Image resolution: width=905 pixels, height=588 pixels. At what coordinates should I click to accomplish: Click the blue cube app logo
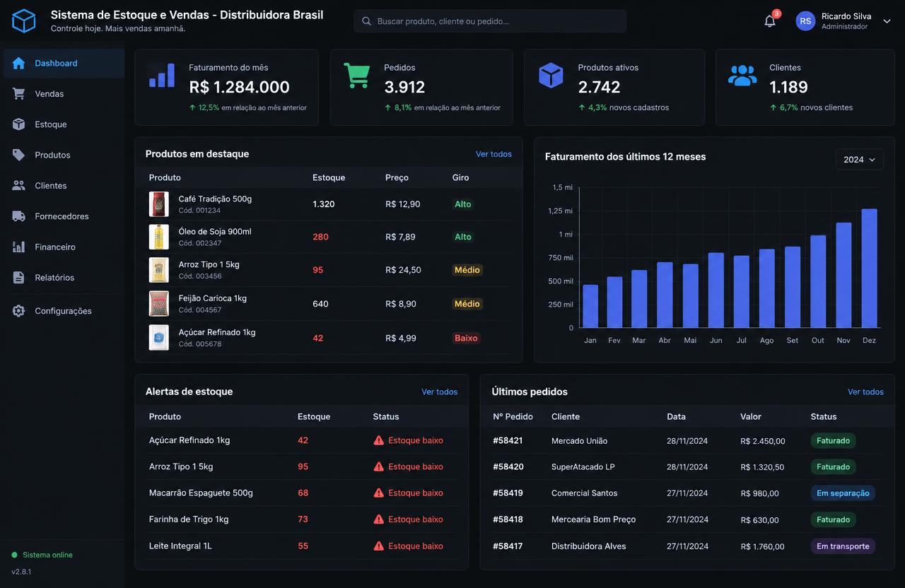tap(23, 21)
